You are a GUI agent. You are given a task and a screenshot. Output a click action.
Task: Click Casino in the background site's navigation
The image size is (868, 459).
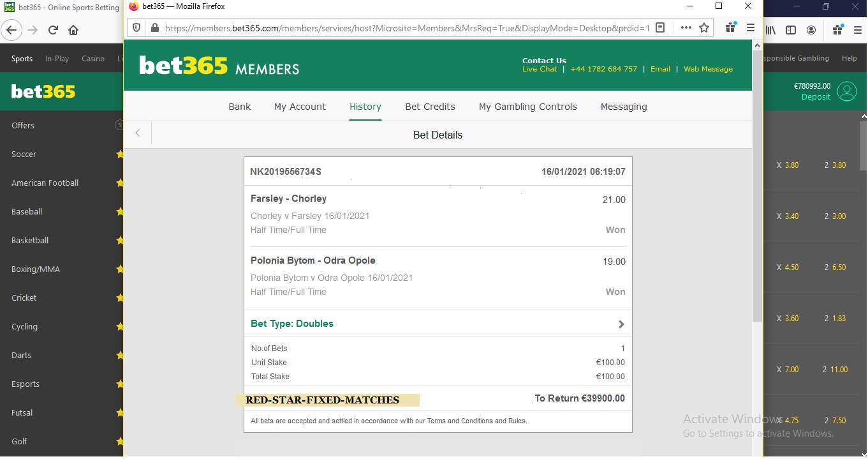coord(93,59)
